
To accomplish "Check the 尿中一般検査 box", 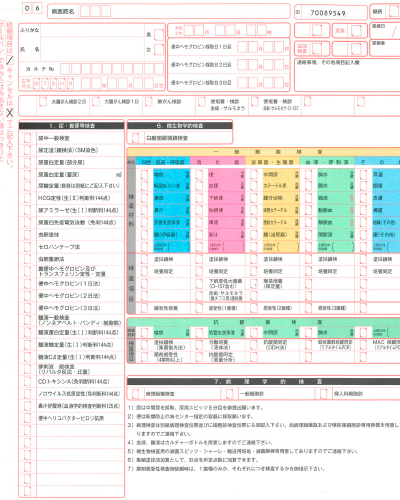I will (x=28, y=138).
